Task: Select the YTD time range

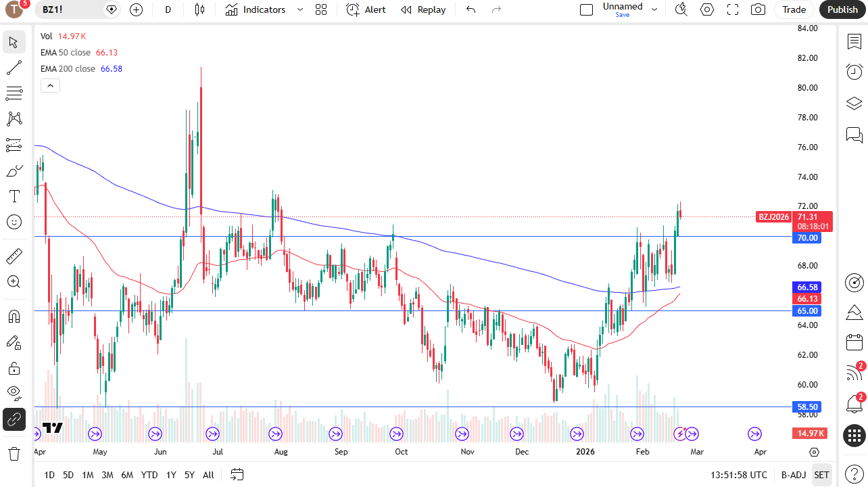Action: pos(149,475)
